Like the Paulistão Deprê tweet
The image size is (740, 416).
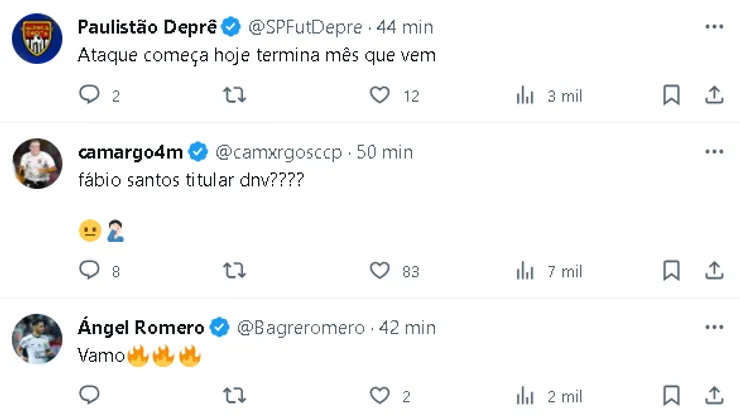click(x=379, y=95)
